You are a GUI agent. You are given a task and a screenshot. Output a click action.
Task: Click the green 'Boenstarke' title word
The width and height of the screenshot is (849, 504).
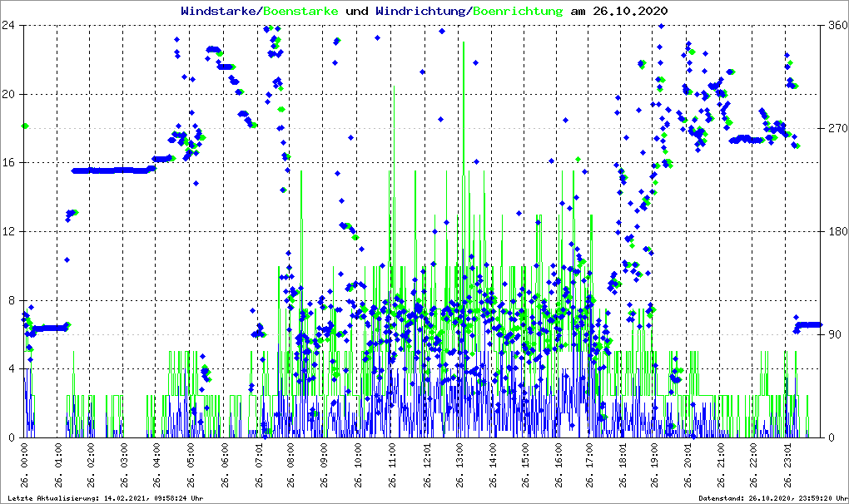299,12
